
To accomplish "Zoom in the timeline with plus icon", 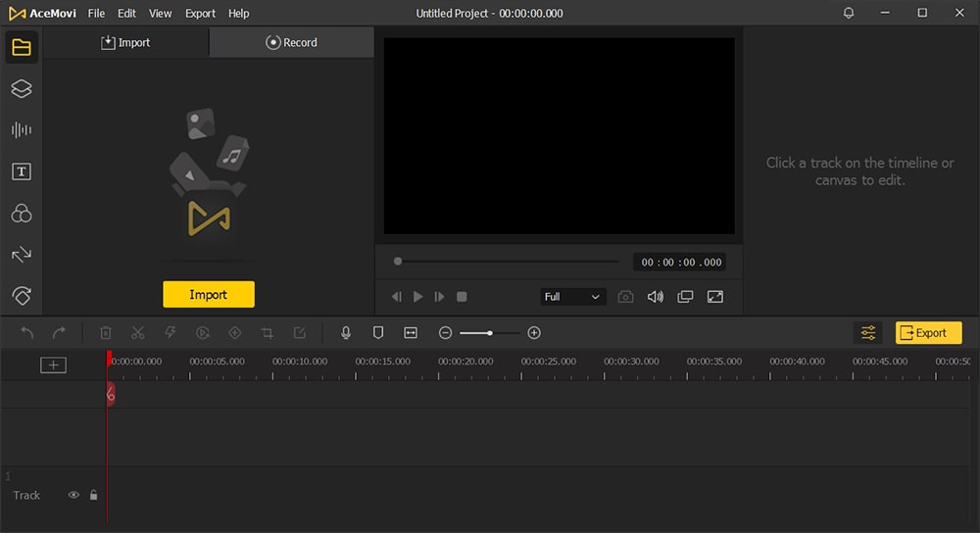I will 534,333.
